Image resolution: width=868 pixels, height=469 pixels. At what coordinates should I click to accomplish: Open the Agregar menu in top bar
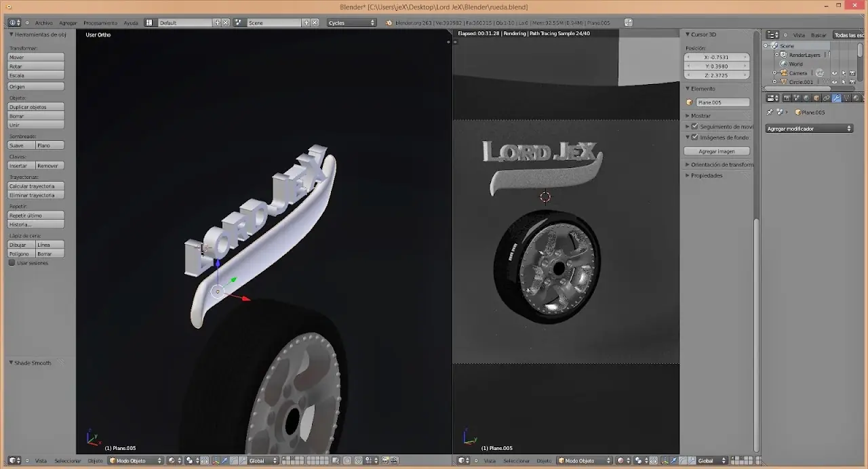[x=68, y=23]
